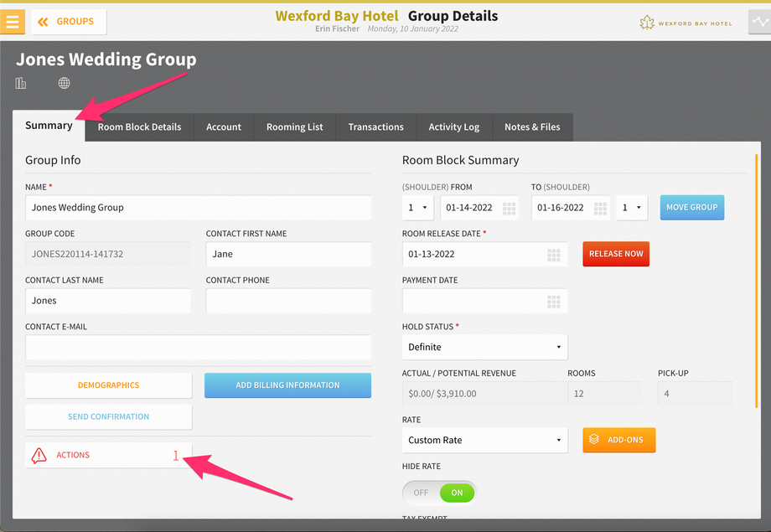Click the globe icon under group title
Viewport: 771px width, 532px height.
coord(64,83)
